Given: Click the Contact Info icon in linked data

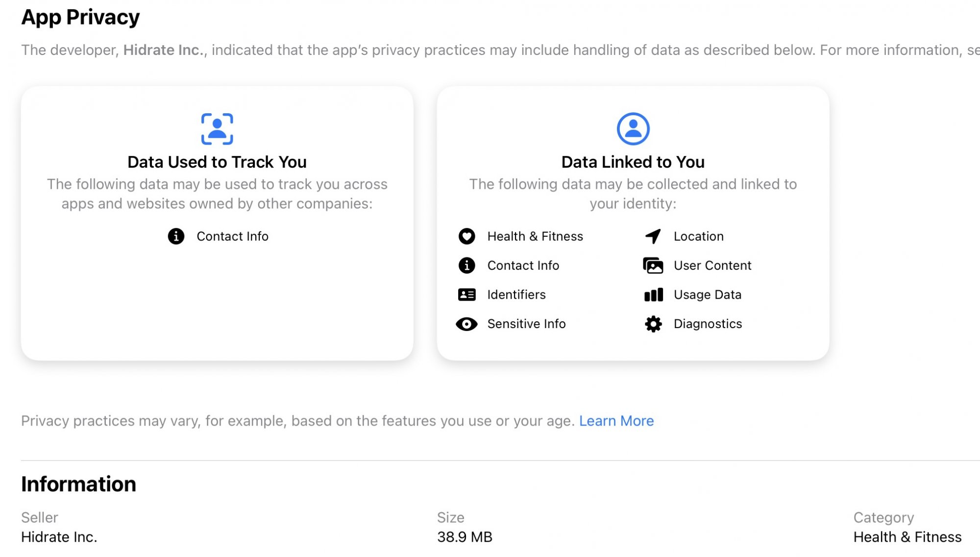Looking at the screenshot, I should coord(466,265).
